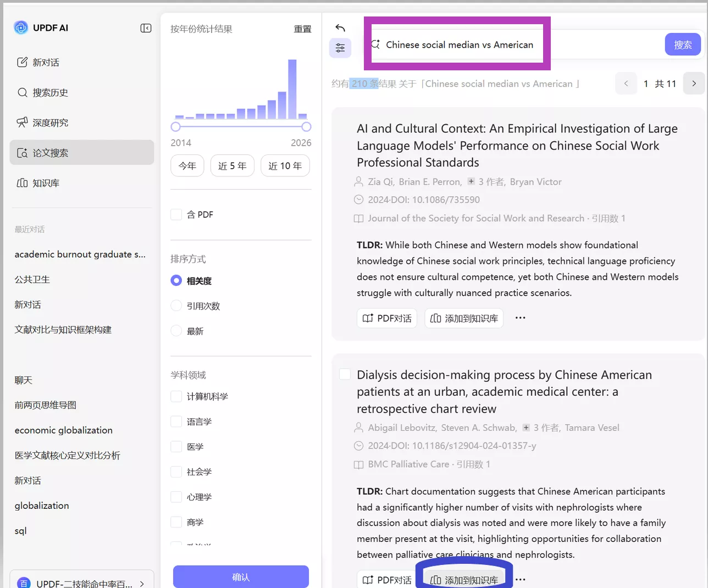Toggle the filter settings icon
Image resolution: width=708 pixels, height=588 pixels.
(x=340, y=48)
